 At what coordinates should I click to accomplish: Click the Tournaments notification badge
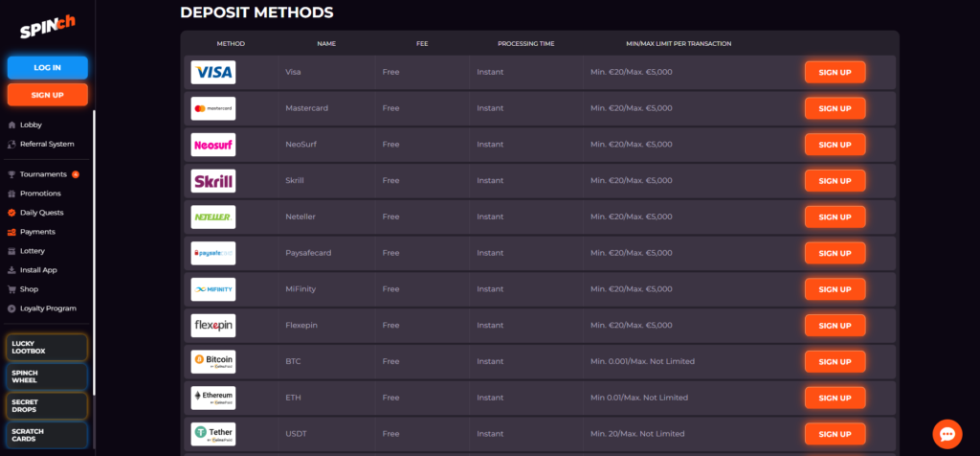76,174
